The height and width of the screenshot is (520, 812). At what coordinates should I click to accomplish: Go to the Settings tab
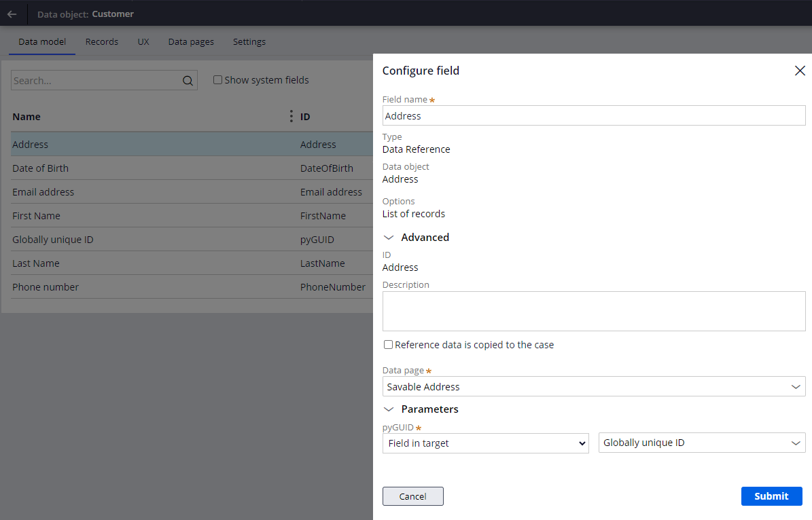(249, 41)
